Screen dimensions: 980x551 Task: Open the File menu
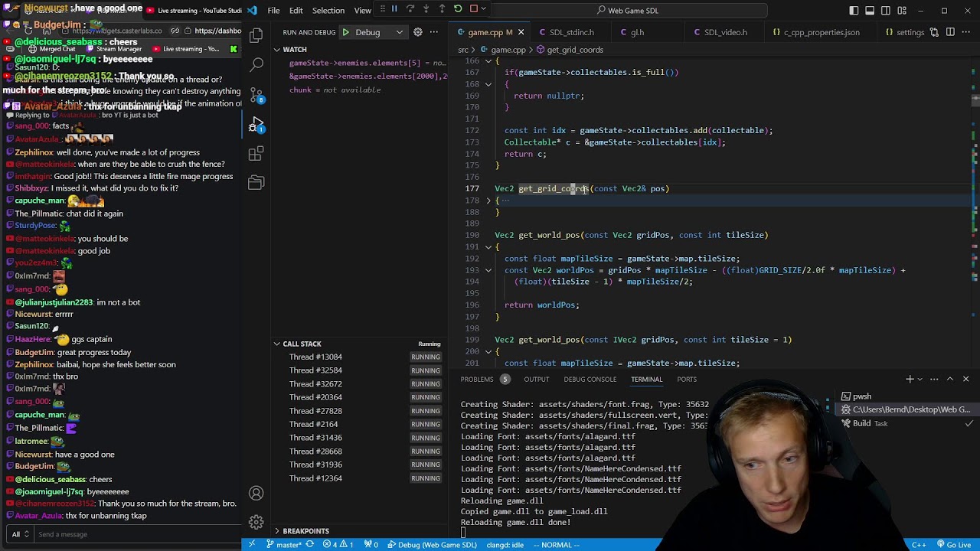(273, 10)
